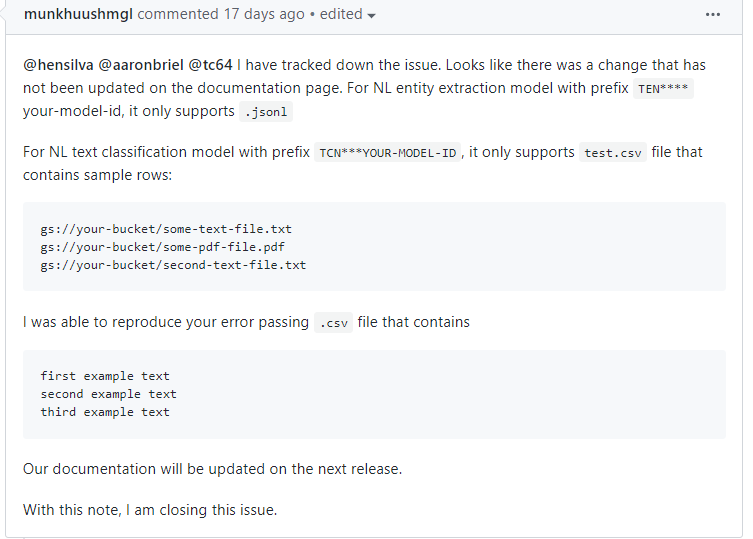Click the TCN***YOUR-MODEL-ID inline code
The height and width of the screenshot is (539, 753).
tap(388, 152)
